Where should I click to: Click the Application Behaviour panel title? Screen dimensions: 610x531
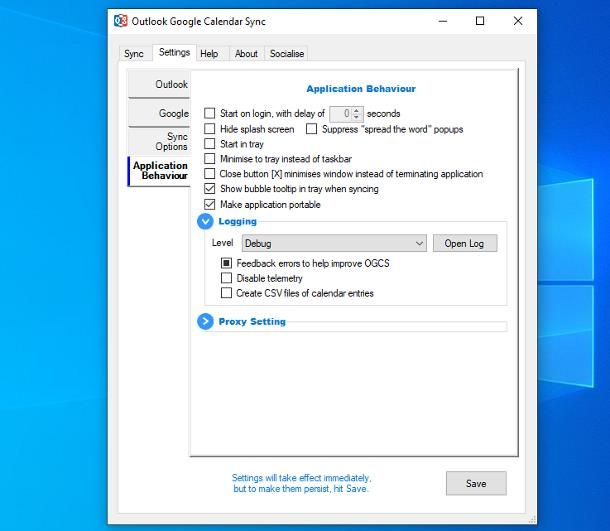click(x=361, y=89)
